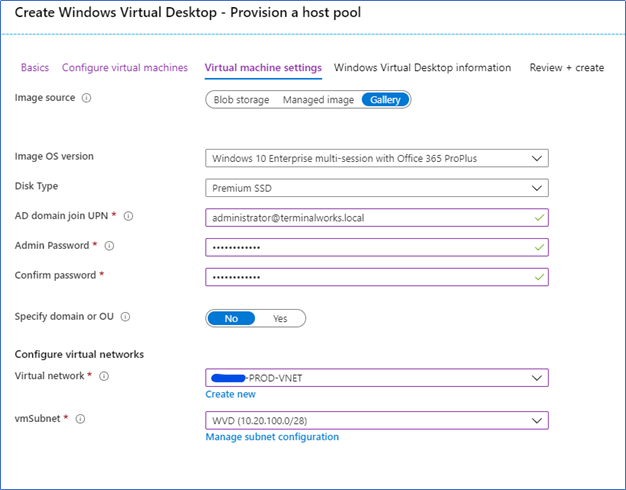Open Disk Type Premium SSD dropdown
This screenshot has height=490, width=626.
(x=377, y=188)
